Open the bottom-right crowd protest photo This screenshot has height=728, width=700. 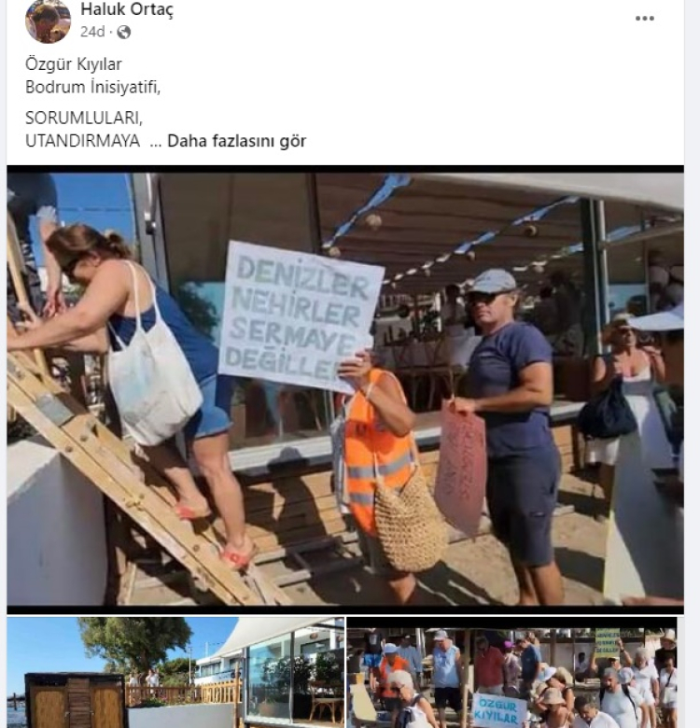pos(512,672)
